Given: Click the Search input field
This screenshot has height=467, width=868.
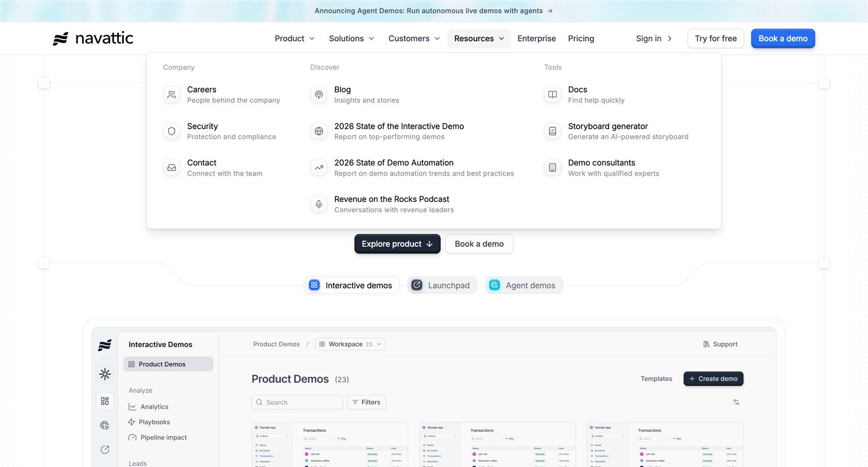Looking at the screenshot, I should coord(297,402).
